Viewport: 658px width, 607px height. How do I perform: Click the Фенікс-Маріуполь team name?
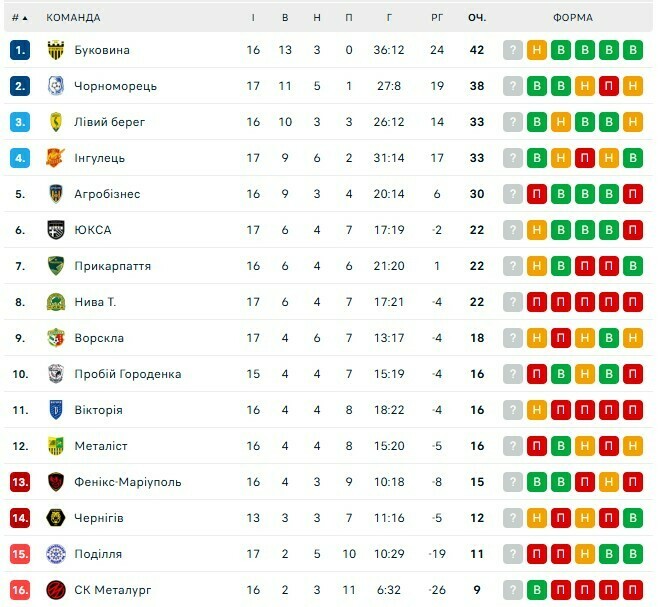coord(128,482)
